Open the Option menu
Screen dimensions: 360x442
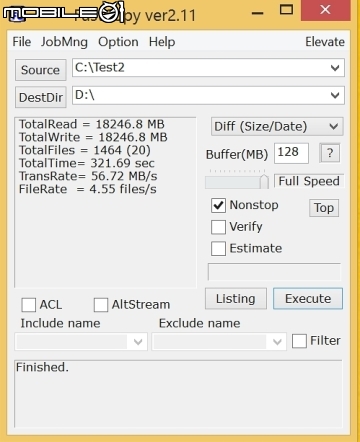[x=118, y=42]
